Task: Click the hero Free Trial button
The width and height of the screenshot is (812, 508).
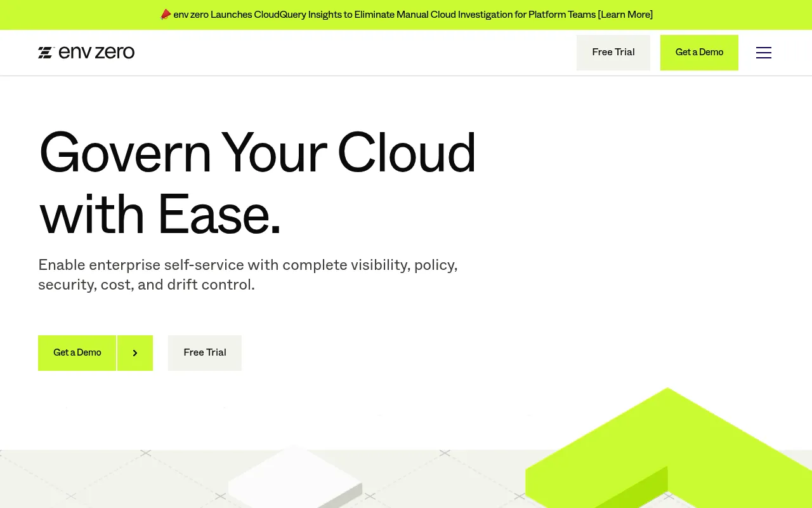Action: coord(205,353)
